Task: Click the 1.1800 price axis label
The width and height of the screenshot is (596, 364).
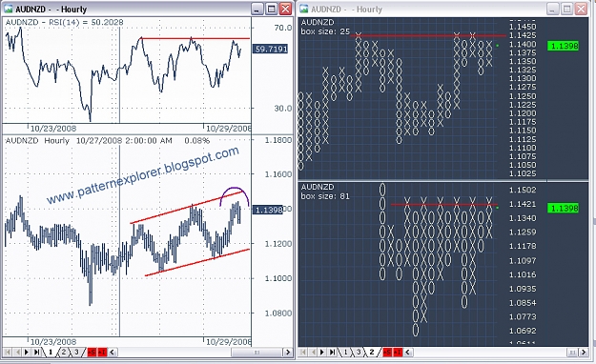Action: click(278, 140)
